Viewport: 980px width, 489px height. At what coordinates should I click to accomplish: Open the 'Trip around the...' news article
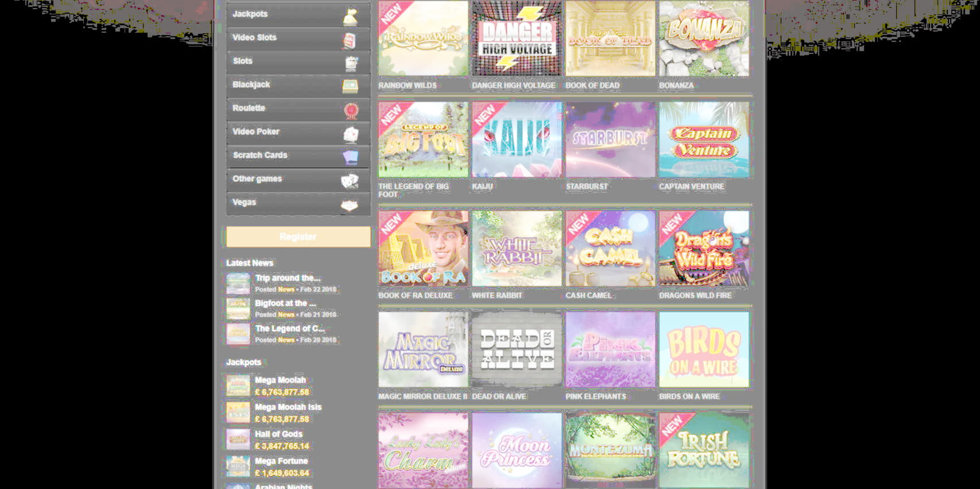(288, 278)
